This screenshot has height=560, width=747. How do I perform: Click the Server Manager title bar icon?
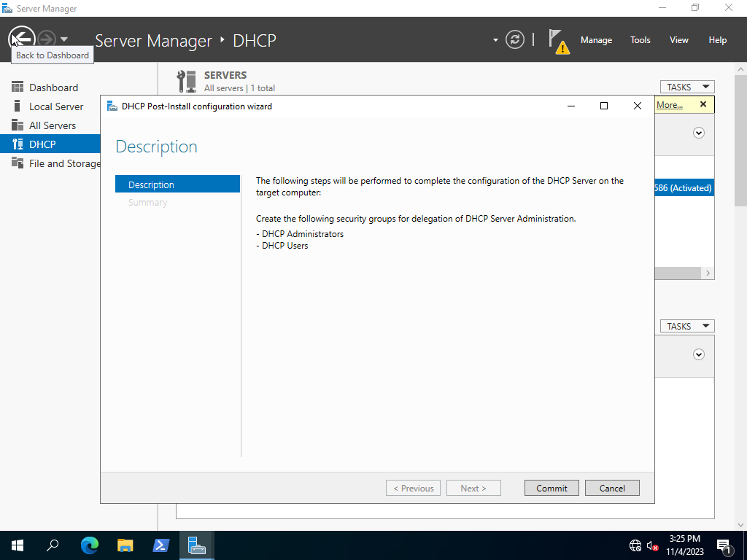[x=7, y=8]
